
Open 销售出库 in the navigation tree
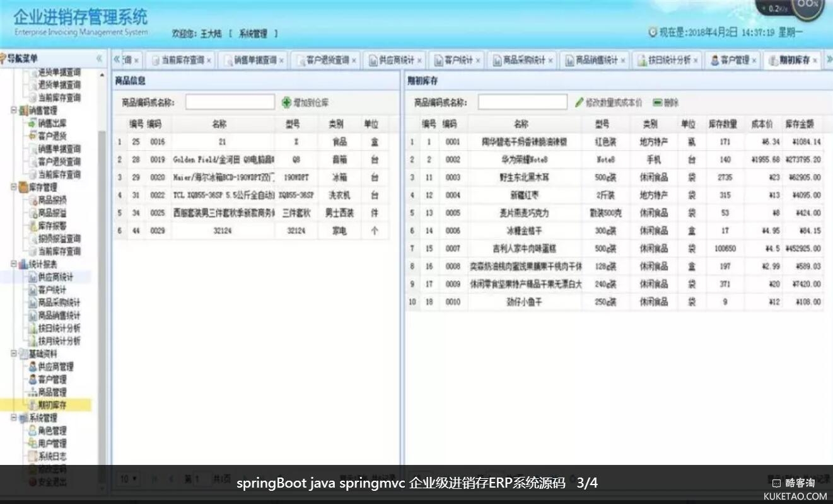[51, 123]
